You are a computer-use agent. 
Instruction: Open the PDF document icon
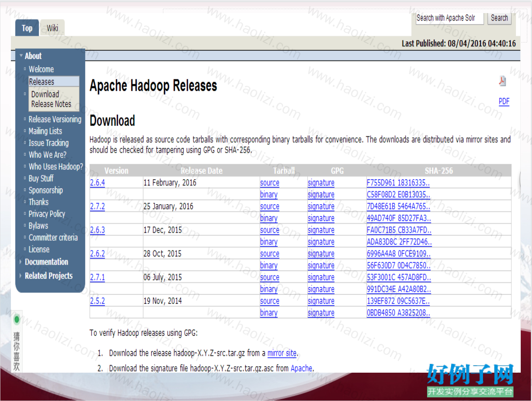pyautogui.click(x=502, y=81)
